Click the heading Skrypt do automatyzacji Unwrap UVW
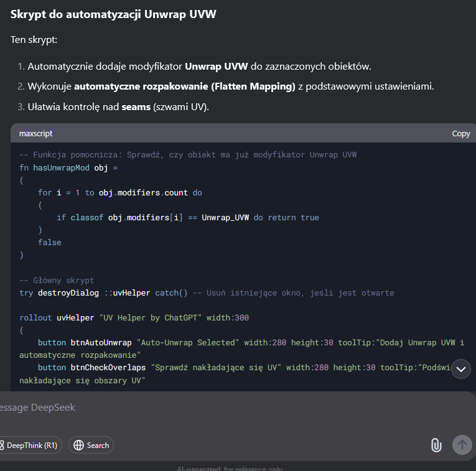The height and width of the screenshot is (471, 476). click(x=113, y=14)
